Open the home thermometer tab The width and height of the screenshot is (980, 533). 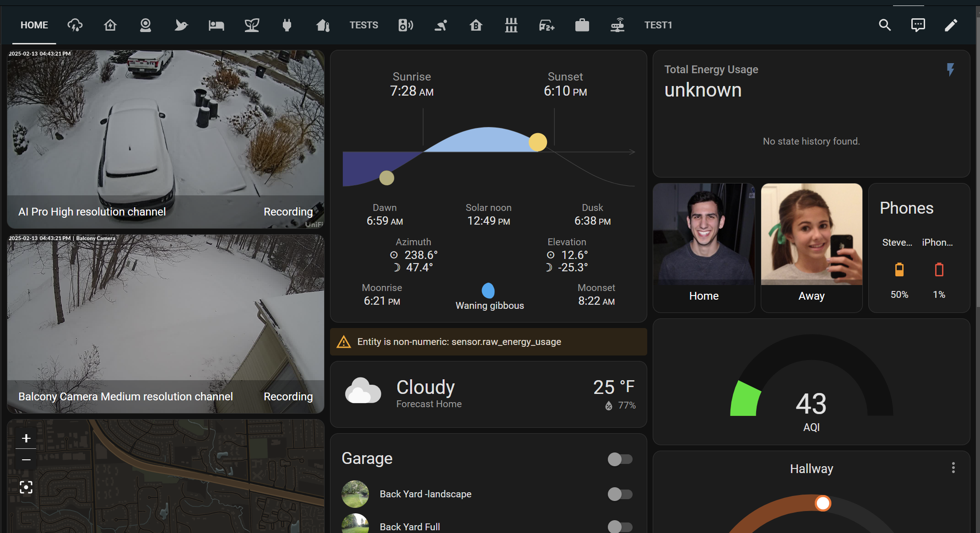click(323, 25)
